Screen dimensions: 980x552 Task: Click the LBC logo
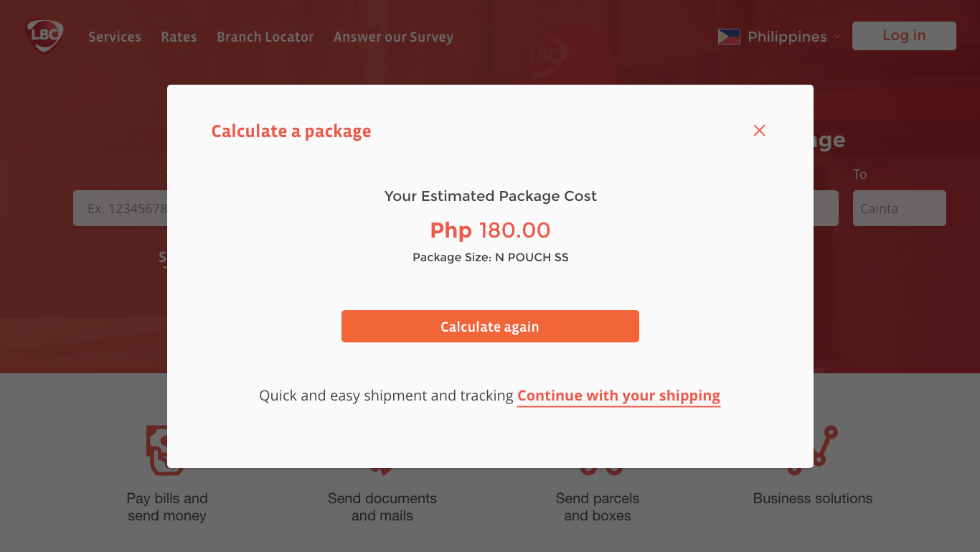(x=44, y=36)
